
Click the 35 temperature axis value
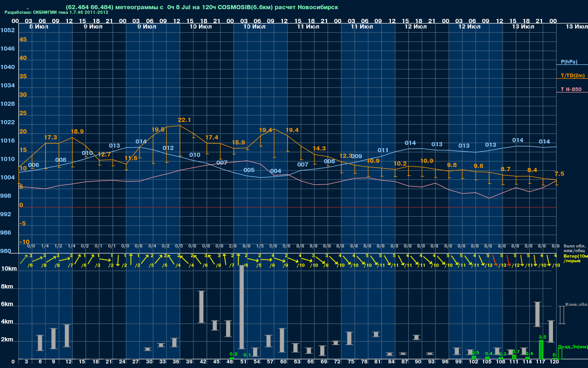[23, 76]
